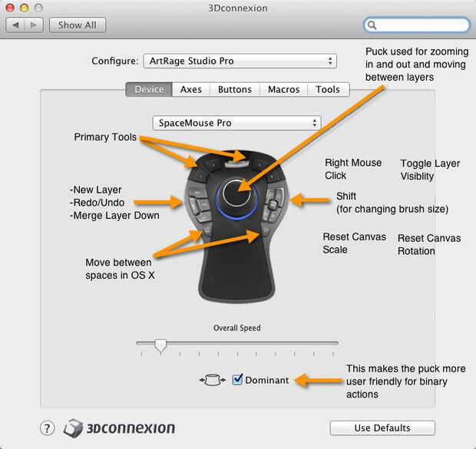Click the 3Dconnexion logo
The height and width of the screenshot is (449, 476).
[119, 428]
